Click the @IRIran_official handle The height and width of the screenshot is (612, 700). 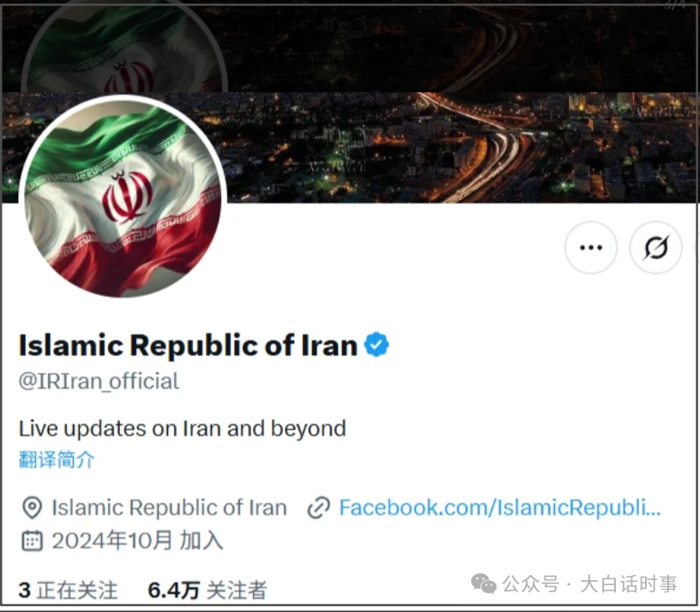pyautogui.click(x=99, y=381)
